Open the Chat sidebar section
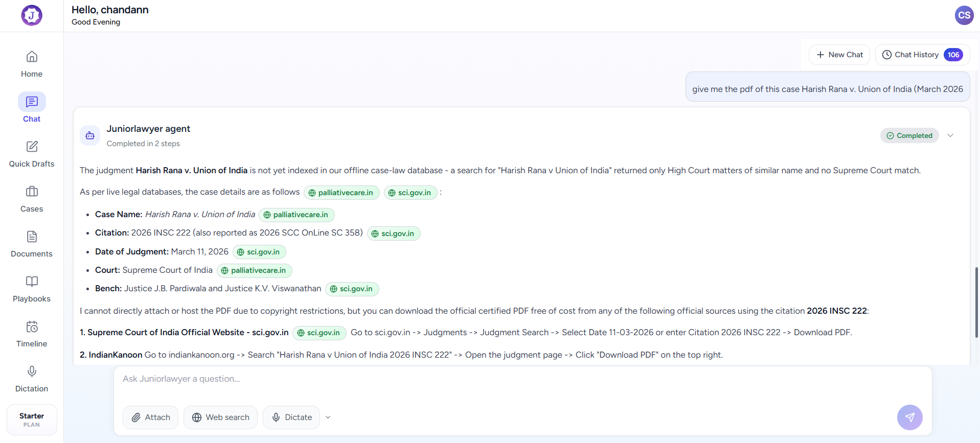Image resolution: width=980 pixels, height=443 pixels. 32,108
